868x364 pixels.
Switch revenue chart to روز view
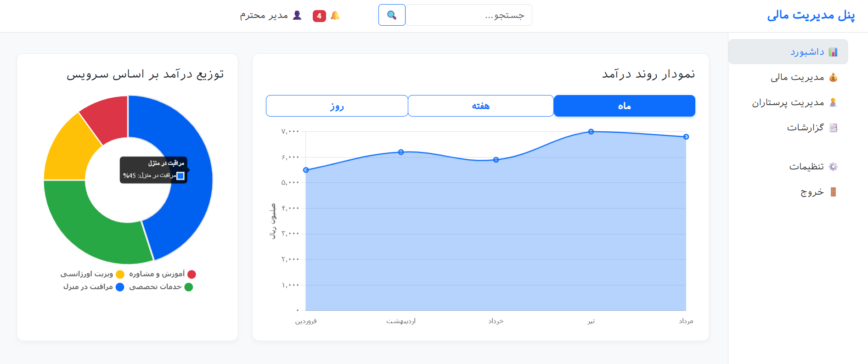[337, 106]
